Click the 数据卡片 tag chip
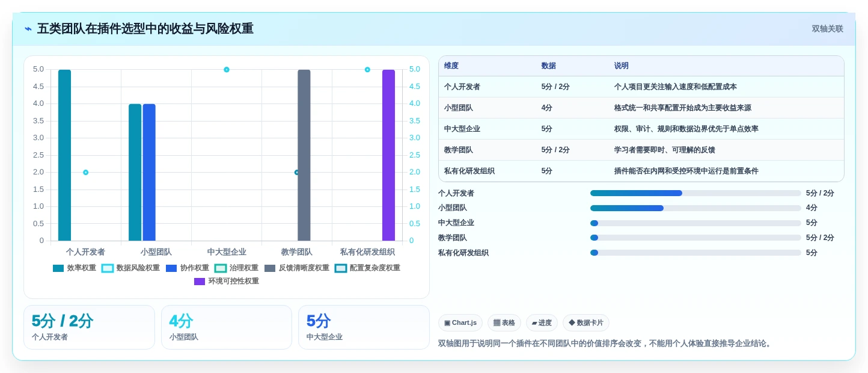This screenshot has width=868, height=373. pos(586,323)
